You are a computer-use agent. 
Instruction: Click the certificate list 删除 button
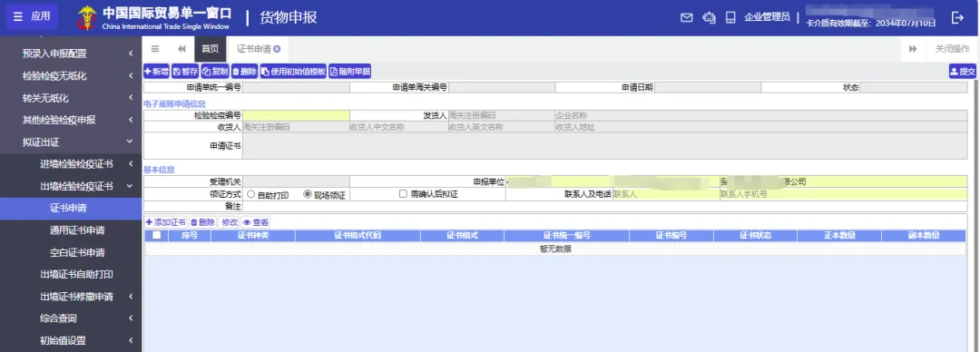203,222
